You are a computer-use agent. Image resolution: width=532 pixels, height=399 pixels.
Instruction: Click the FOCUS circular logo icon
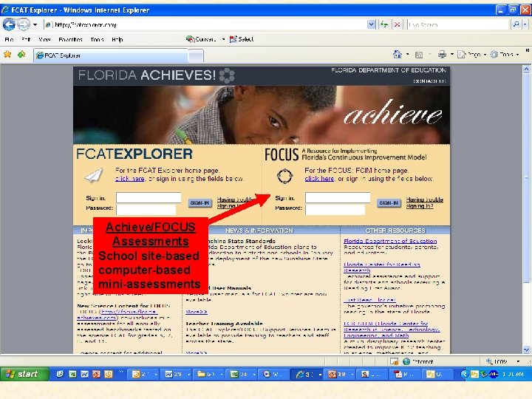click(284, 176)
